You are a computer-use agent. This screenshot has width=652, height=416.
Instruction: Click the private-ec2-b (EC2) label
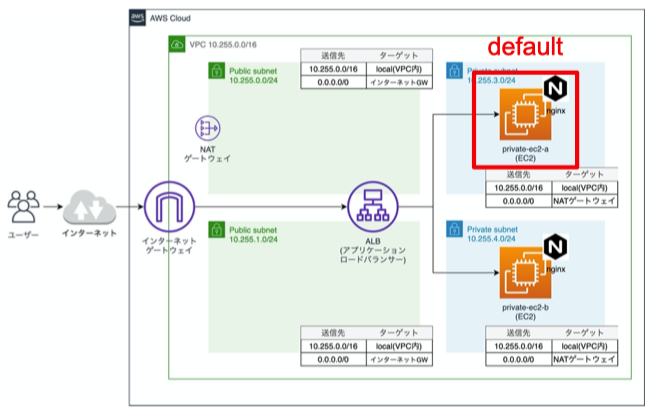coord(525,312)
